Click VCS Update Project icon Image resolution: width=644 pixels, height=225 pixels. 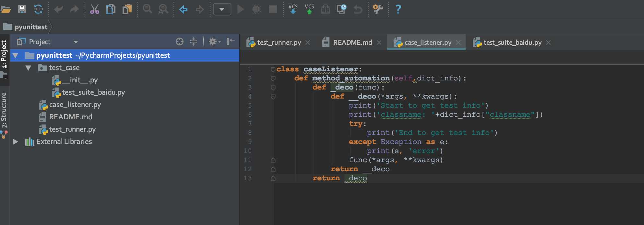[x=293, y=9]
